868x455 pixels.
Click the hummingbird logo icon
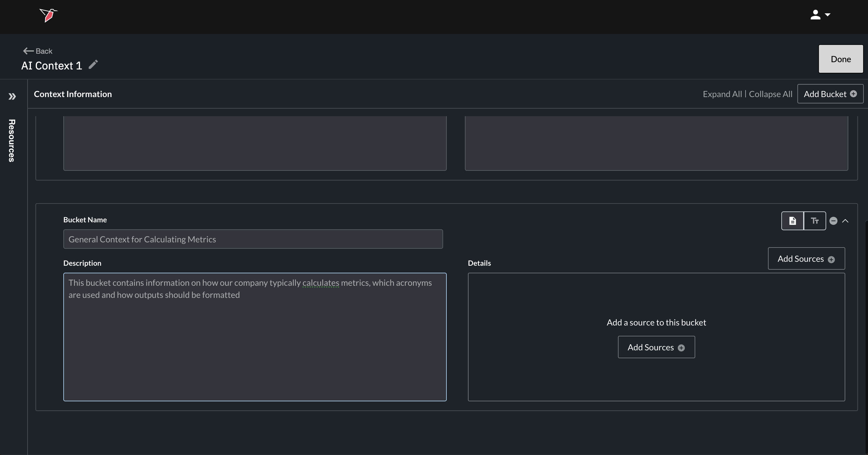click(48, 15)
